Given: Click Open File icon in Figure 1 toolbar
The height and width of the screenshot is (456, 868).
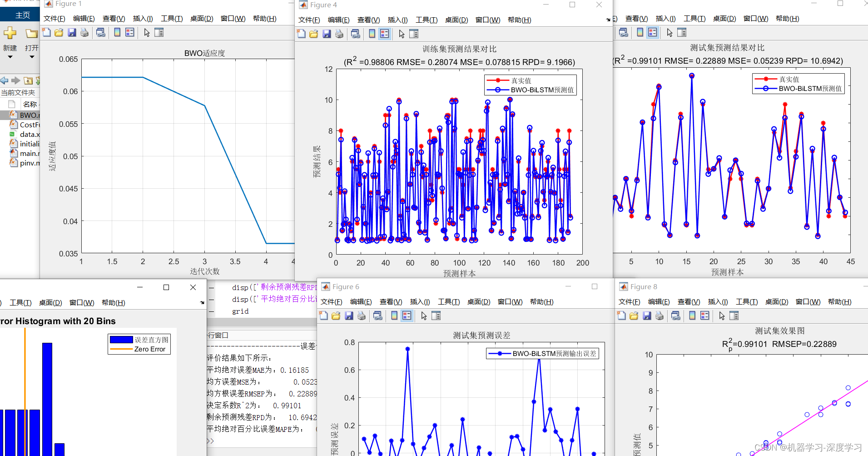Looking at the screenshot, I should point(59,32).
